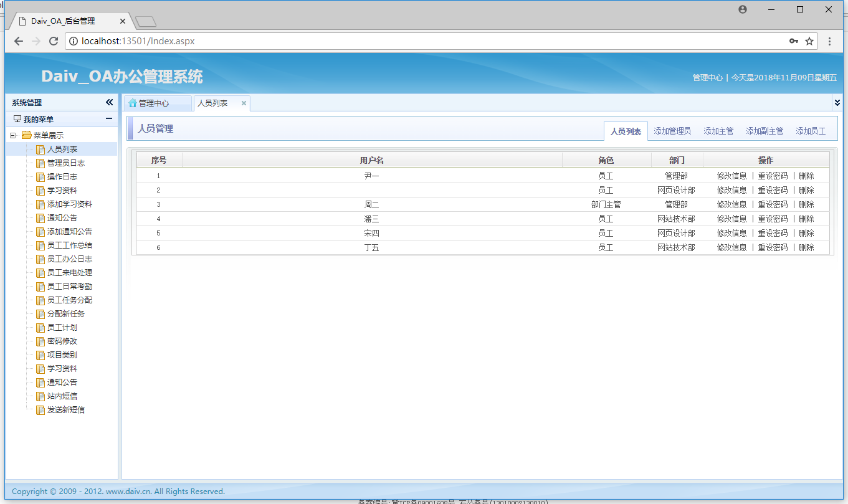
Task: Open 员工日常考勤 menu item
Action: coord(70,287)
